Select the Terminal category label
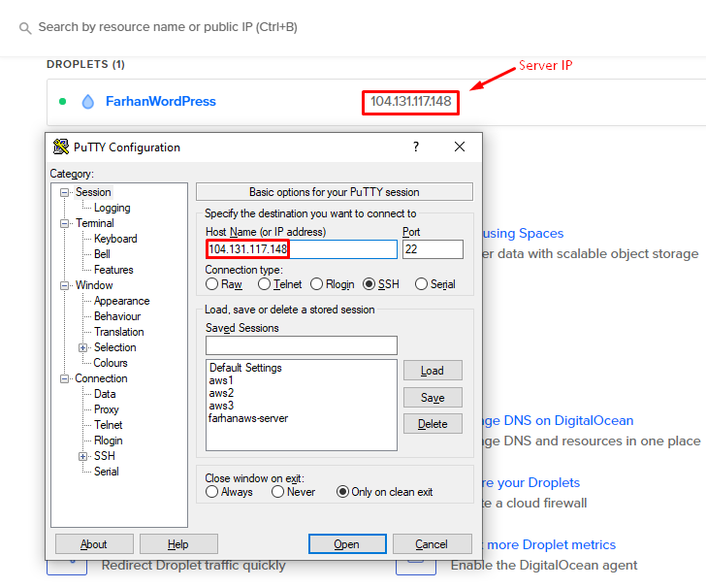706x588 pixels. 95,223
